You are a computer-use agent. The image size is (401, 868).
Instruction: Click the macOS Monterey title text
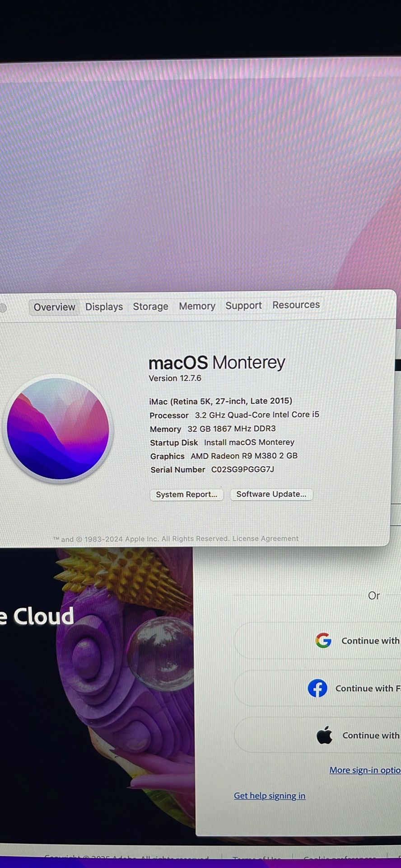click(x=217, y=363)
